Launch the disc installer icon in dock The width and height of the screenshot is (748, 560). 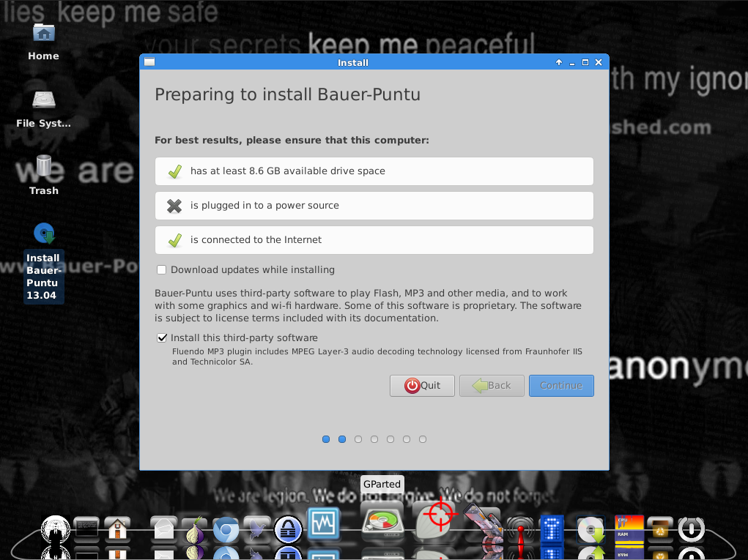pos(591,530)
